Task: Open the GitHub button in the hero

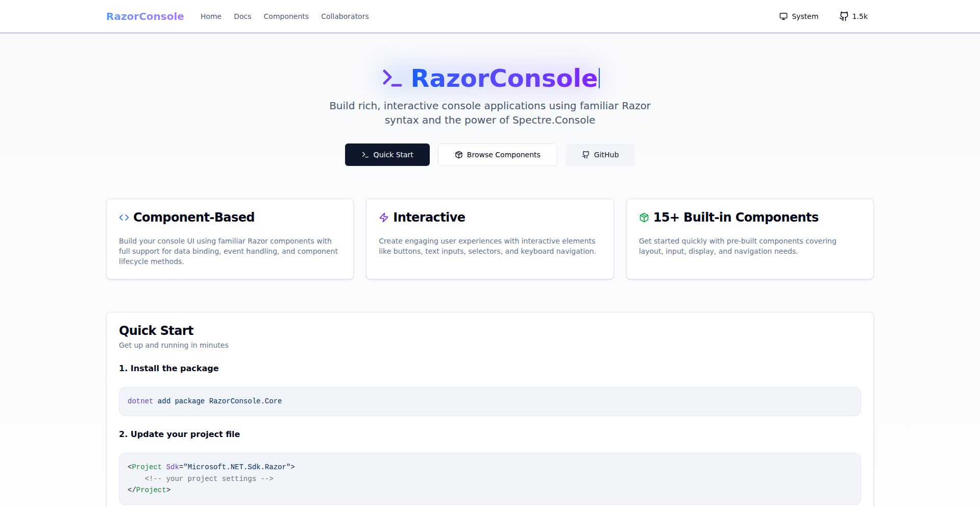Action: click(x=600, y=155)
